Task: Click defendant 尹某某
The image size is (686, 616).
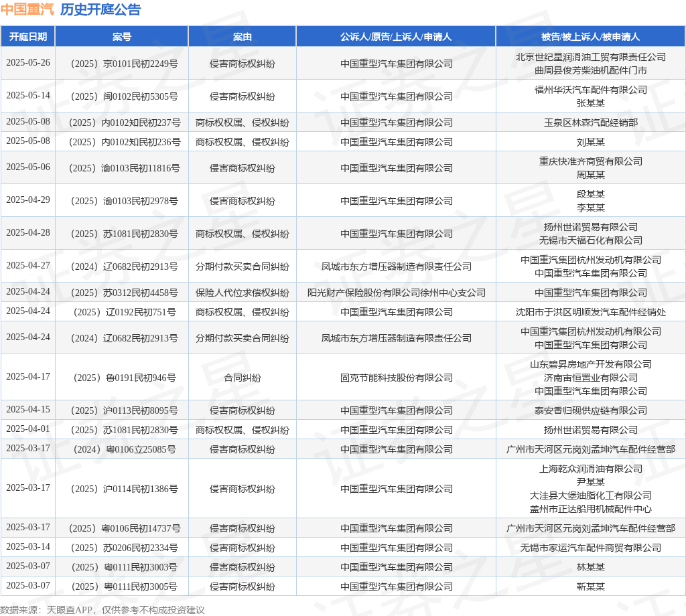Action: click(591, 482)
